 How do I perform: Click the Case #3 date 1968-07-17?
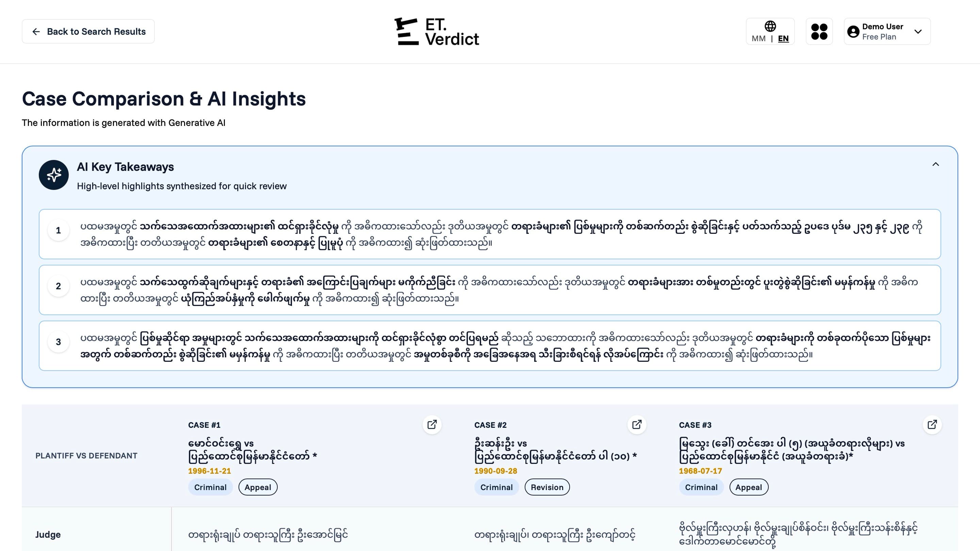click(700, 471)
